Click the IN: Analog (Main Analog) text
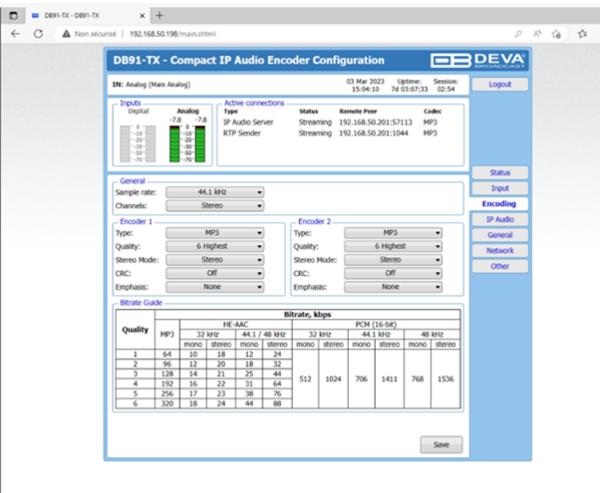The width and height of the screenshot is (600, 493). tap(151, 85)
